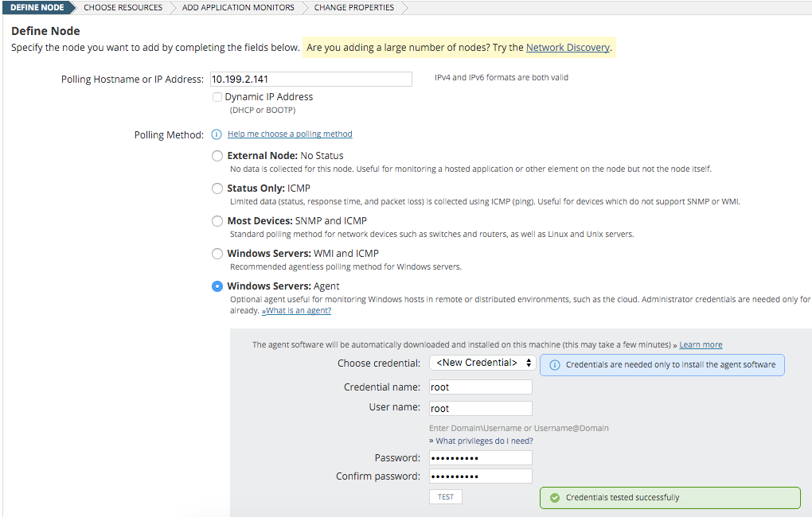Click Help me choose a polling method

pos(290,134)
